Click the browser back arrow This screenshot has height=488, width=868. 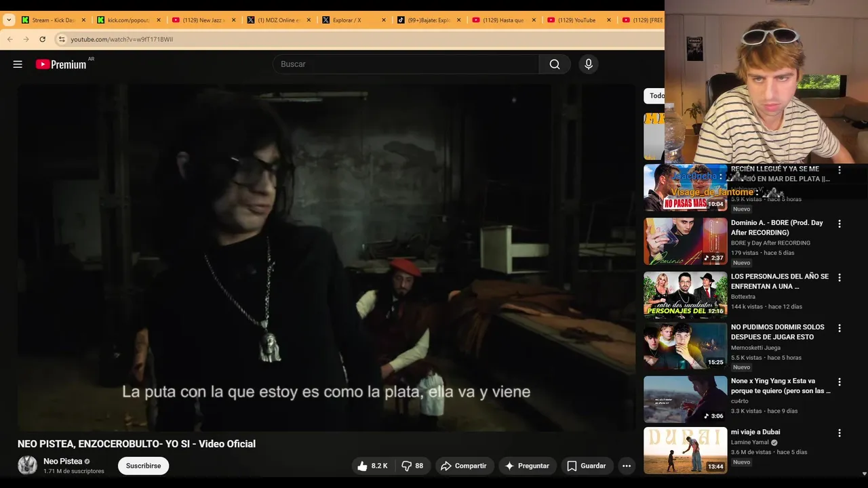click(x=9, y=39)
